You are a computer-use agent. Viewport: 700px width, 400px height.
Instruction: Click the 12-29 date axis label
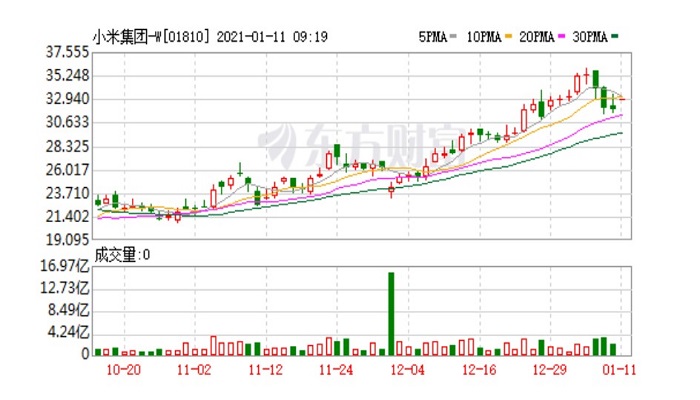(x=548, y=368)
